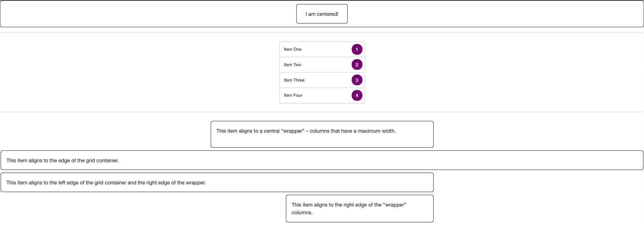Click the central wrapper maximum width box
Image resolution: width=644 pixels, height=228 pixels.
(x=322, y=134)
